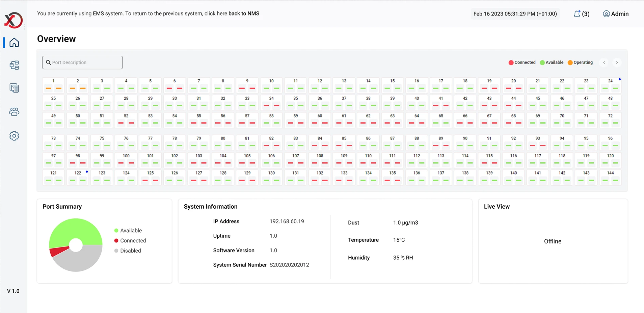Image resolution: width=644 pixels, height=313 pixels.
Task: Select port 122 tile
Action: click(78, 177)
